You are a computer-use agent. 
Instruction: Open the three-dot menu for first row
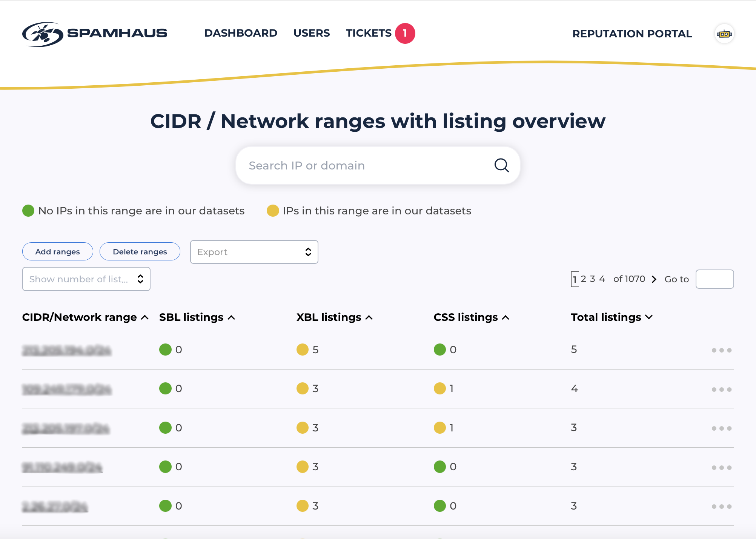pyautogui.click(x=721, y=350)
